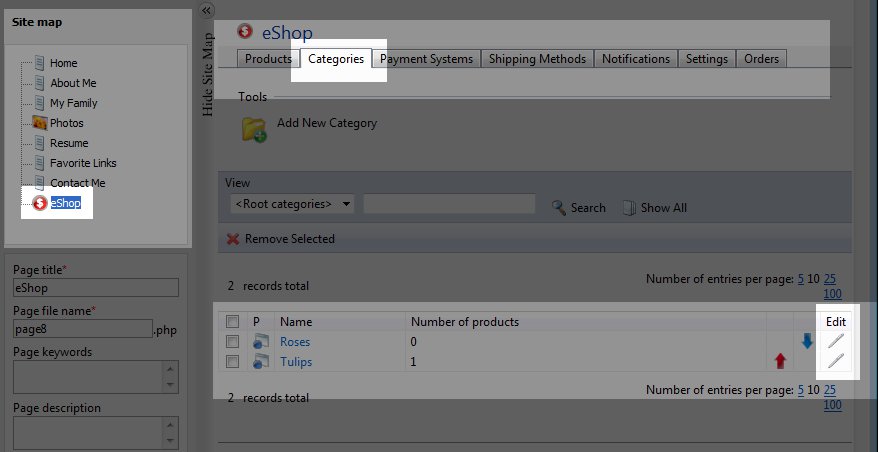This screenshot has width=878, height=452.
Task: Click the edit pencil for Roses
Action: [836, 342]
